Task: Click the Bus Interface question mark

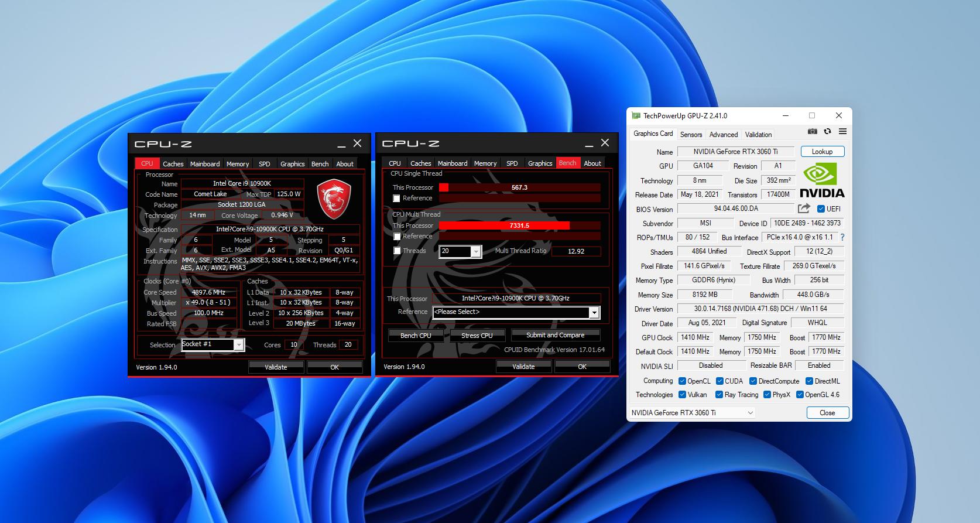Action: coord(842,237)
